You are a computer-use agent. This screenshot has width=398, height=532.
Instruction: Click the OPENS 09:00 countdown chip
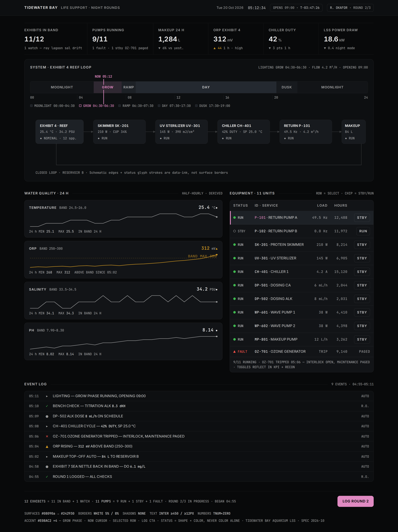(296, 8)
